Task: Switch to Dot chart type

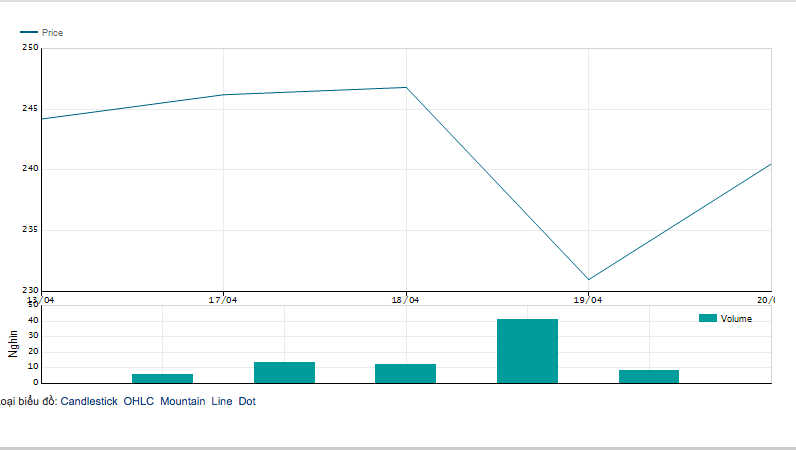Action: (247, 401)
